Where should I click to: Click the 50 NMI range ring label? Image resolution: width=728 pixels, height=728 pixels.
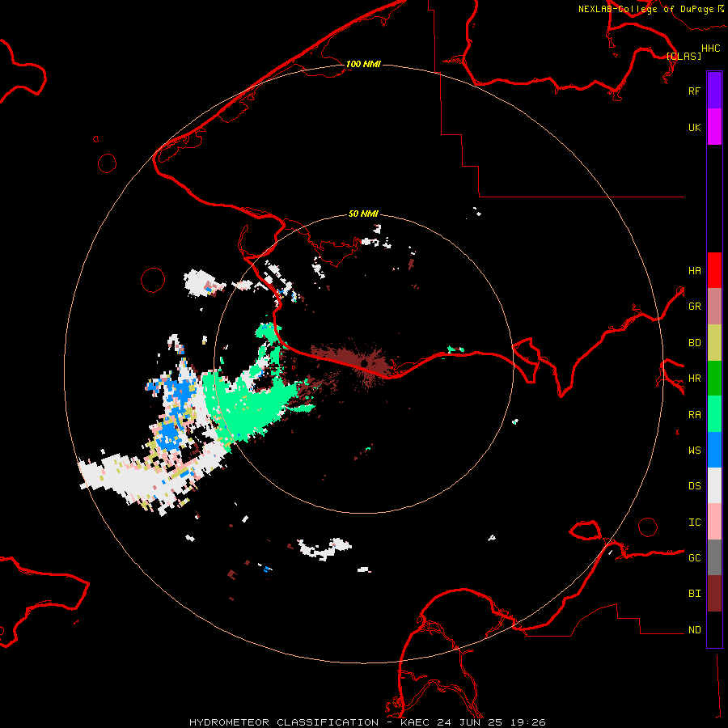363,214
